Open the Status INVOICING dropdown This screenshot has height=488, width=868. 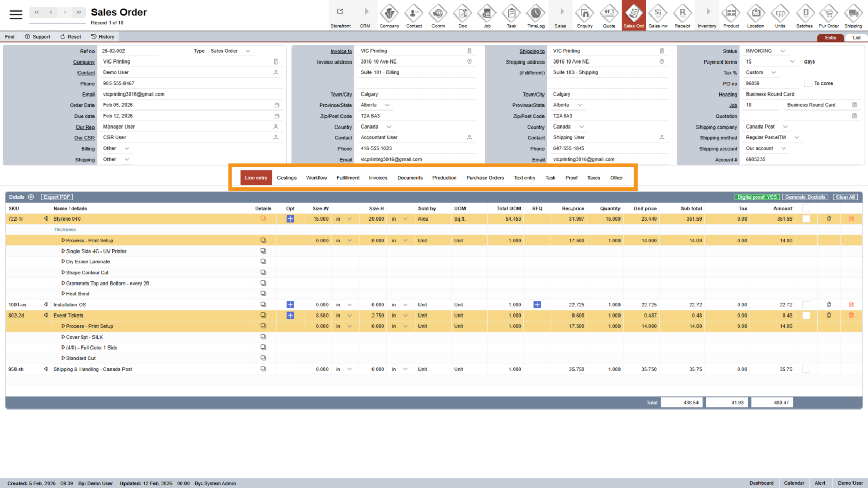coord(782,51)
